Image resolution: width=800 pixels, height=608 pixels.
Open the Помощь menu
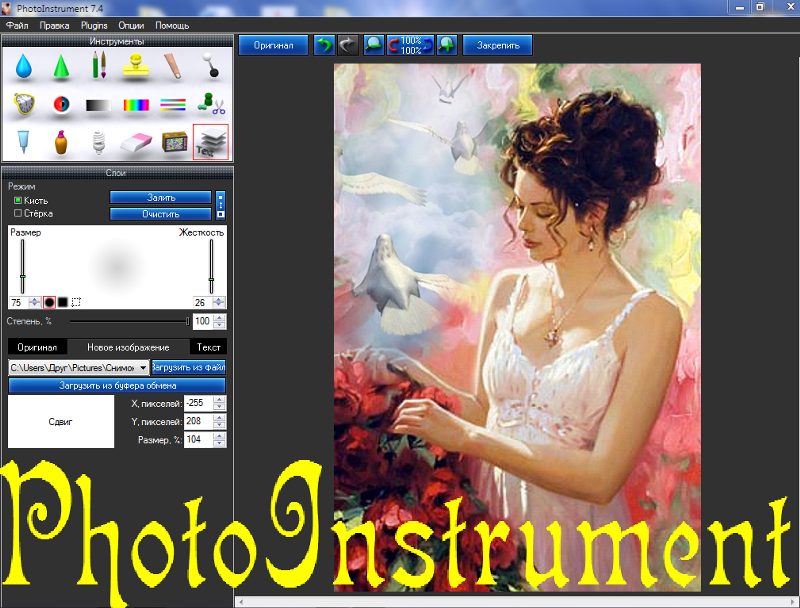pos(172,26)
